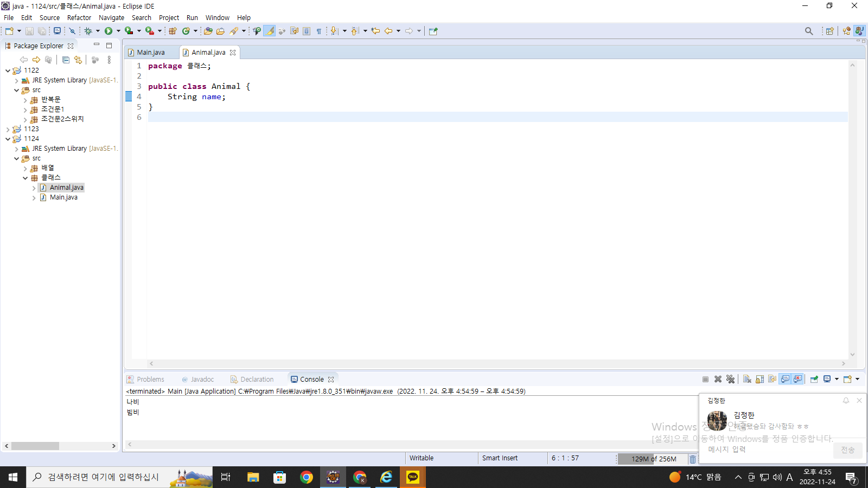Open Package Explorer View Menu
868x488 pixels.
click(109, 60)
